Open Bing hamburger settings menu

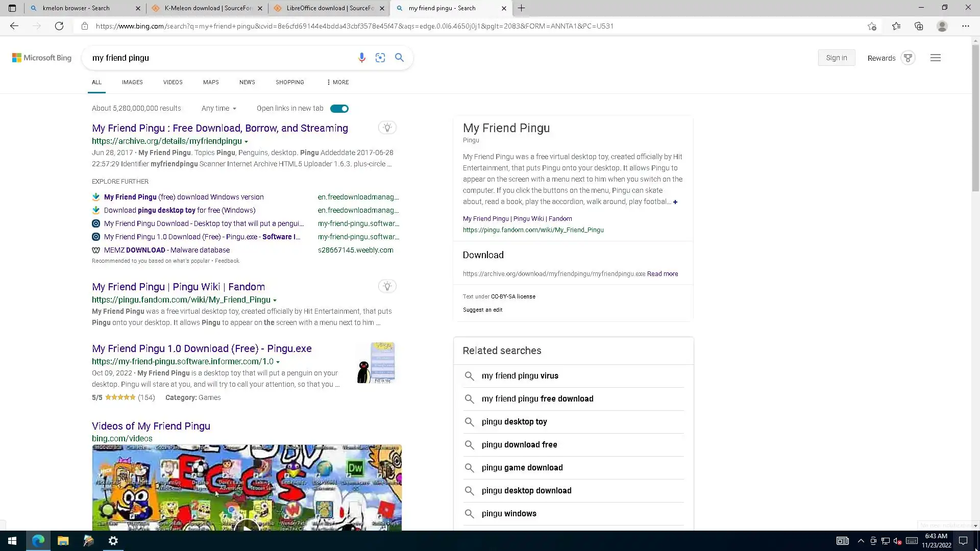(x=935, y=58)
